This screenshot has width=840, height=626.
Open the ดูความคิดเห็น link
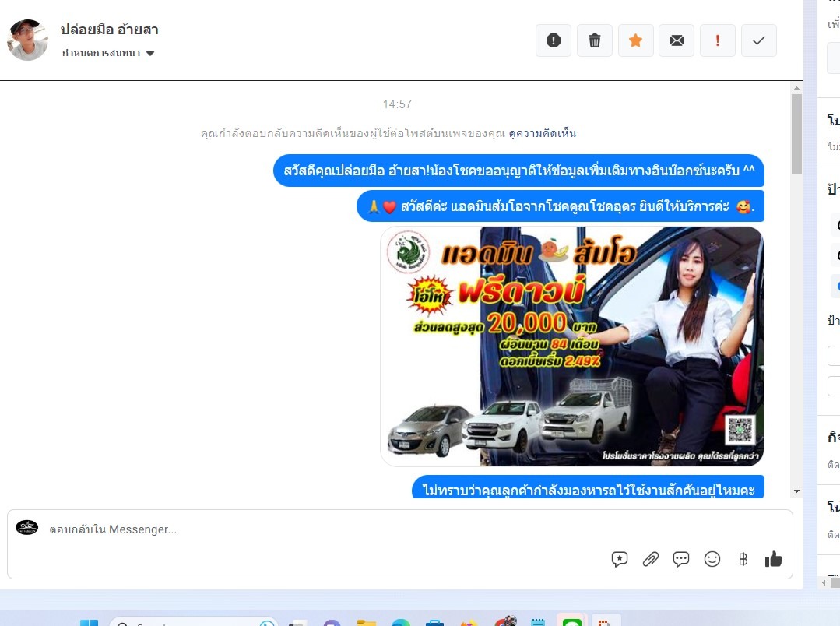(x=543, y=133)
